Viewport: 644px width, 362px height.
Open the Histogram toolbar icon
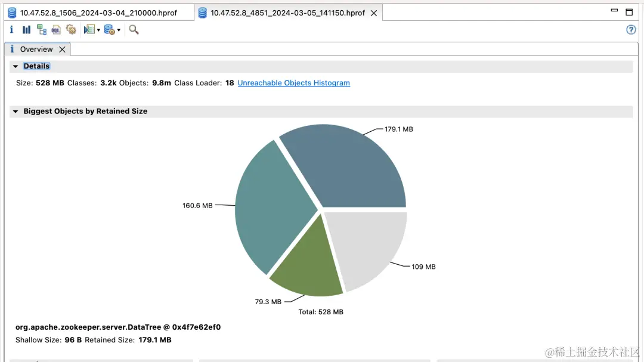pyautogui.click(x=26, y=30)
